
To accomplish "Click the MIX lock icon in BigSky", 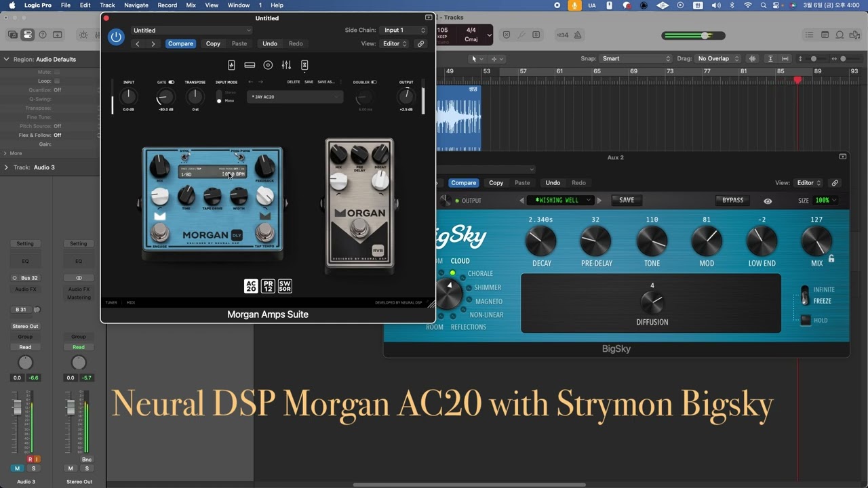I will (831, 259).
